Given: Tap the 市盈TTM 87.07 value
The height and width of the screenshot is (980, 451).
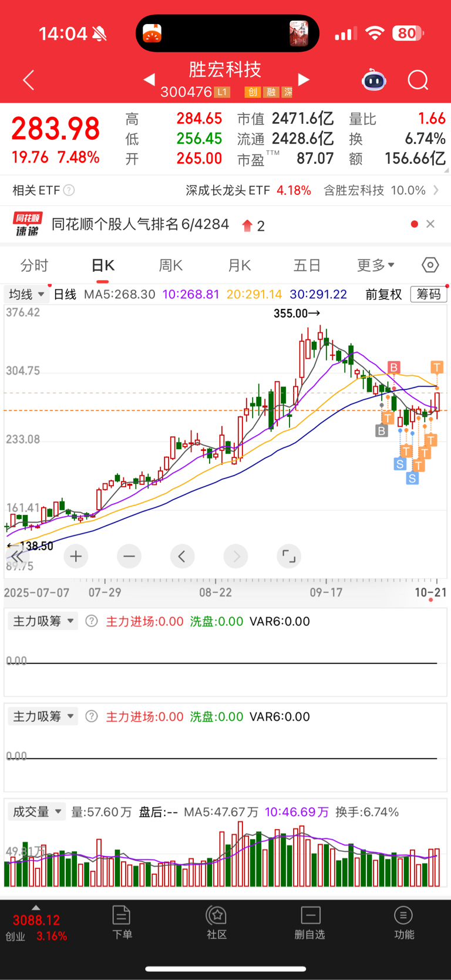Looking at the screenshot, I should click(285, 159).
